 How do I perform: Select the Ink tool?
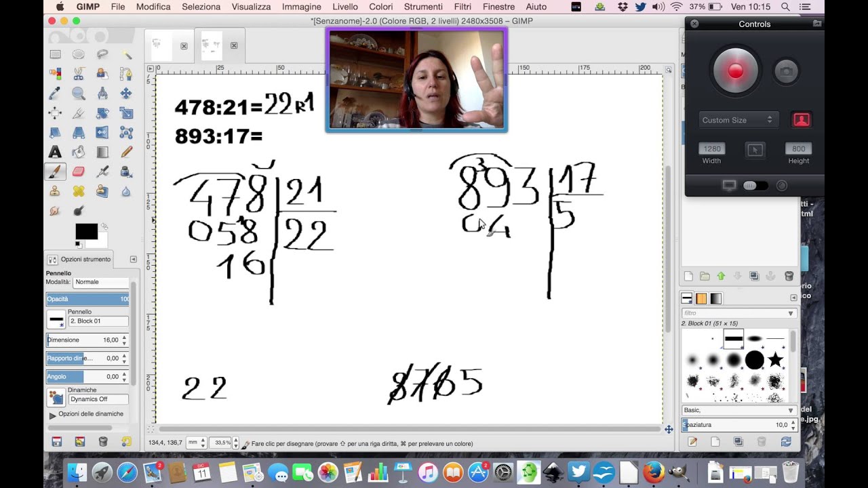coord(126,171)
